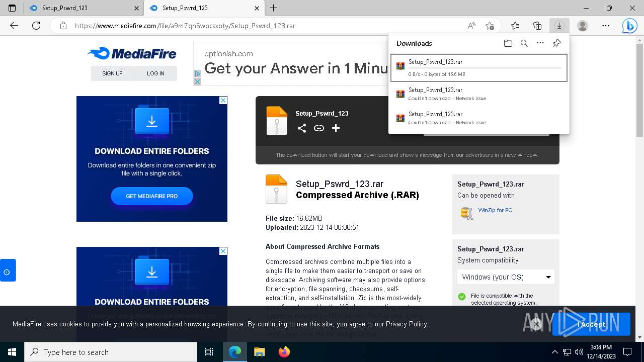Viewport: 644px width, 362px height.
Task: Add file to account plus icon
Action: [x=336, y=128]
